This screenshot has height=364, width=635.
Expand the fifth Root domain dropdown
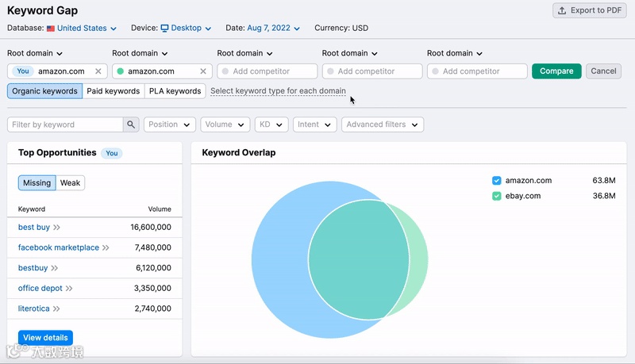point(454,53)
